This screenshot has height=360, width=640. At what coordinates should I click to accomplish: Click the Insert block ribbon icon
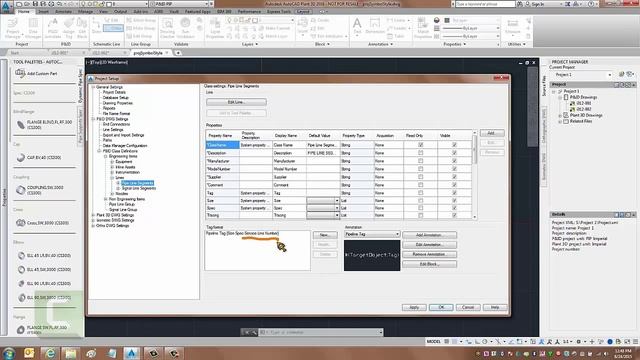click(x=302, y=27)
